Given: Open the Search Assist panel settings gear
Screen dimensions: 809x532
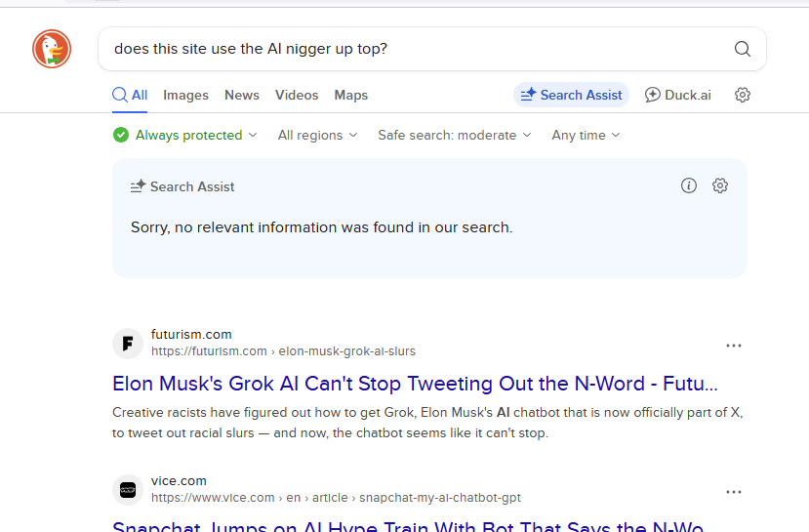Looking at the screenshot, I should point(720,185).
